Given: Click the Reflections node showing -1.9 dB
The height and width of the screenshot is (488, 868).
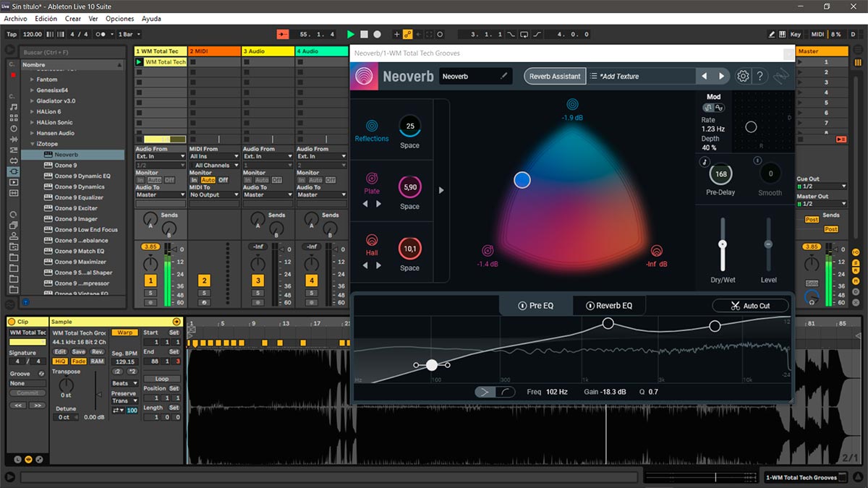Looking at the screenshot, I should tap(572, 104).
